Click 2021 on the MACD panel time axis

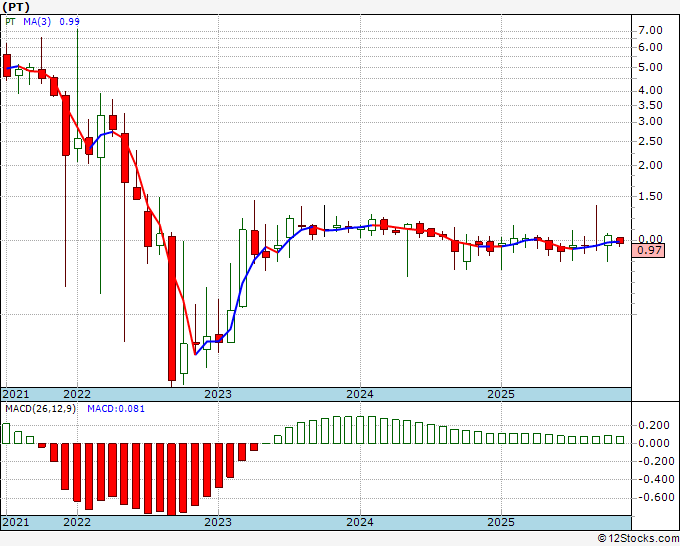[x=16, y=522]
